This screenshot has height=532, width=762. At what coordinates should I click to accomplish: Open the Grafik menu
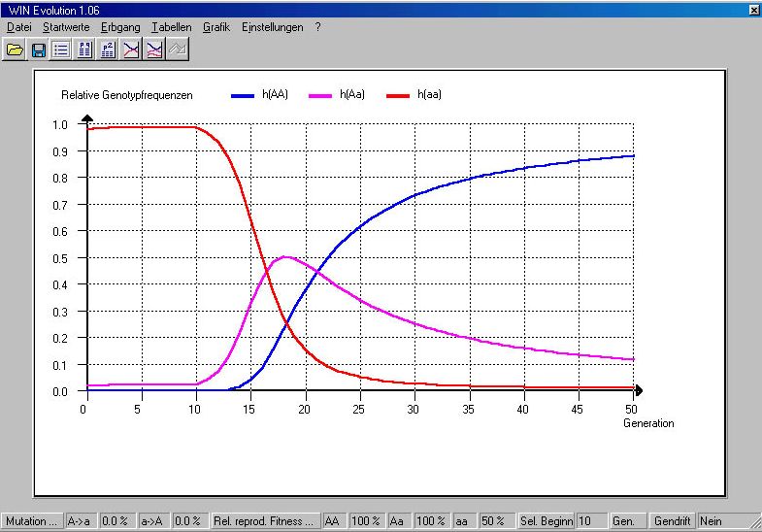tap(216, 27)
